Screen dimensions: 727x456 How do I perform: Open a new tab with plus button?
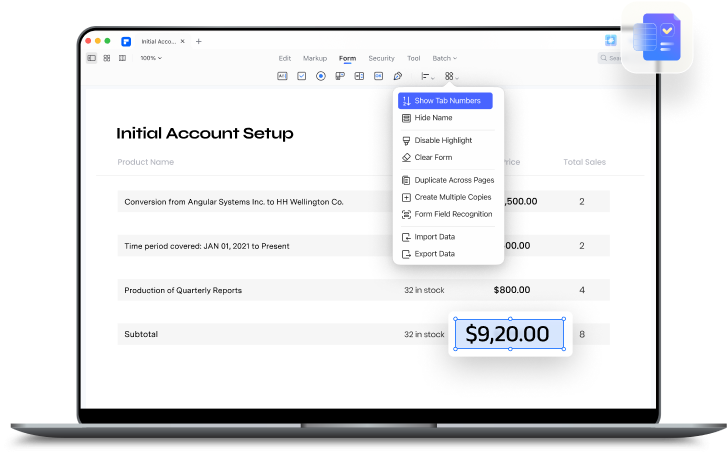click(198, 41)
